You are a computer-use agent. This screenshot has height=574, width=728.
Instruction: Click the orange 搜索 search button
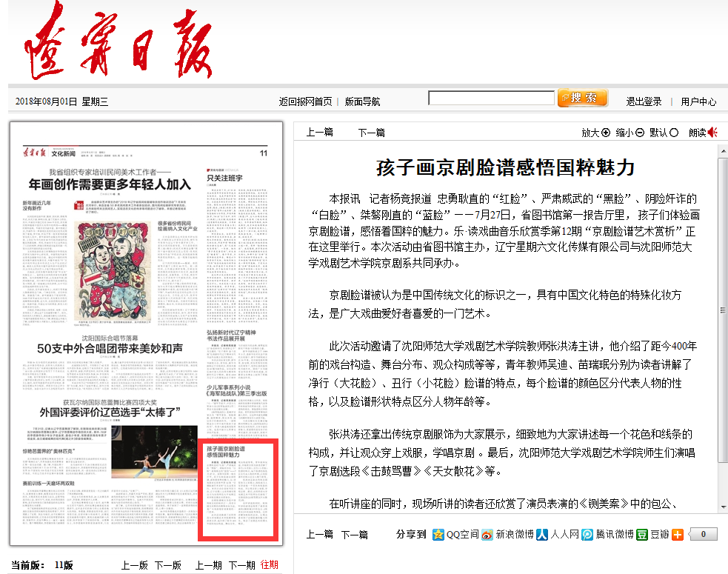coord(583,99)
